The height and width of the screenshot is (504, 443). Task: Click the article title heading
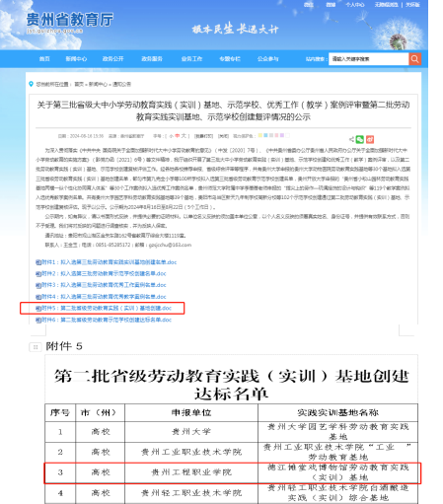(223, 110)
